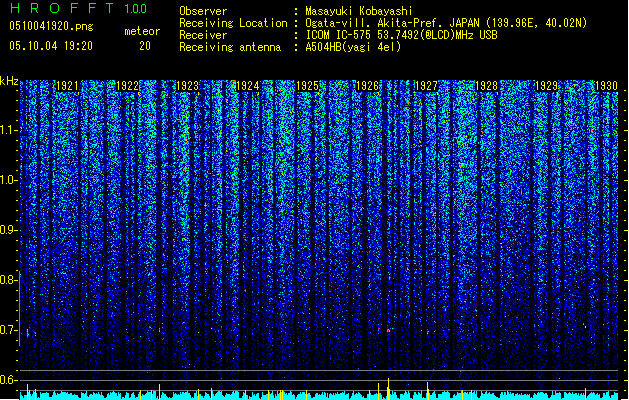Click the Receiver label
The image size is (629, 400).
[203, 35]
